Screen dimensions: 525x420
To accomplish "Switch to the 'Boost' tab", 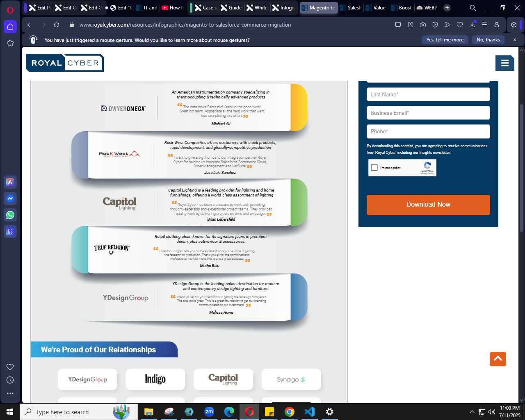I will [401, 8].
